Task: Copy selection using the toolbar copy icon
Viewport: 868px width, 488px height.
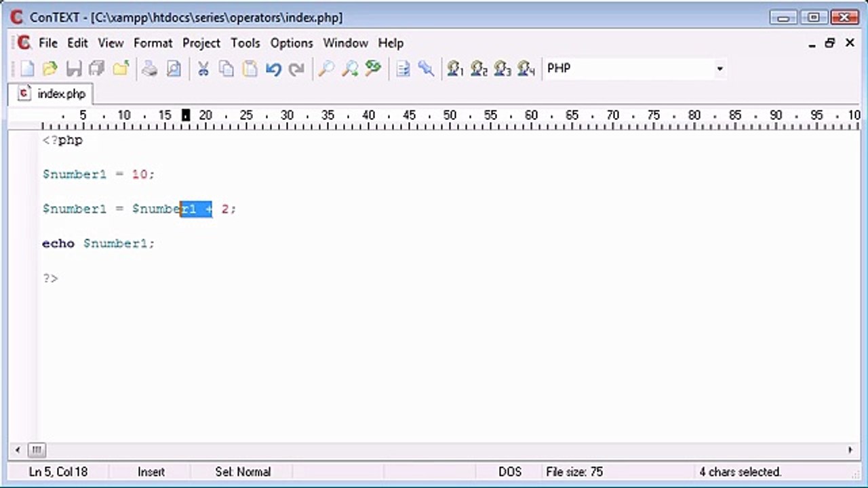Action: [226, 68]
